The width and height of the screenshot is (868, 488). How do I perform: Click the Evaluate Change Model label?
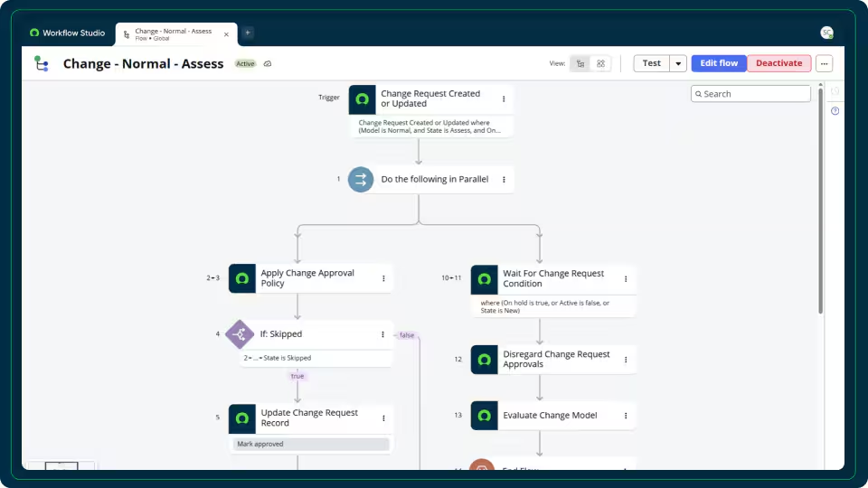(x=550, y=416)
